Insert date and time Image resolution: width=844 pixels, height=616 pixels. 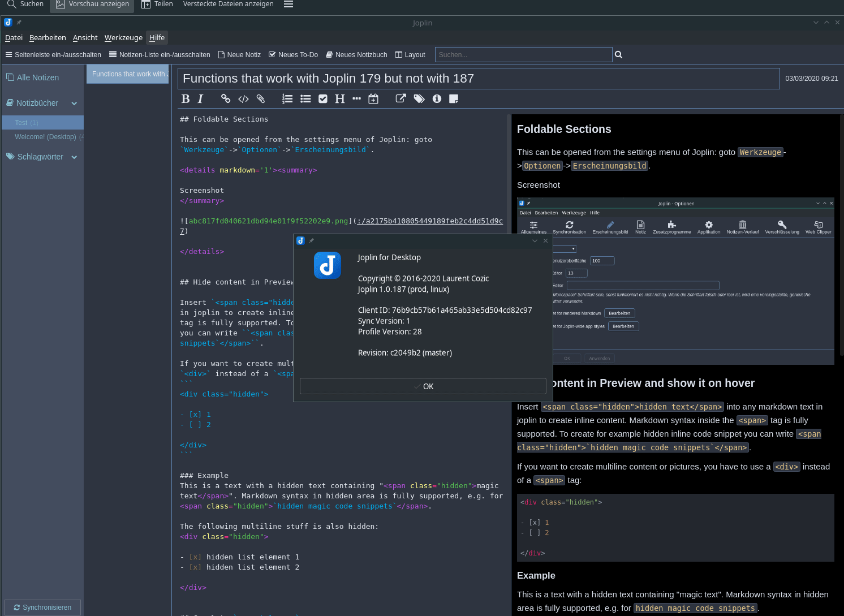(x=373, y=98)
